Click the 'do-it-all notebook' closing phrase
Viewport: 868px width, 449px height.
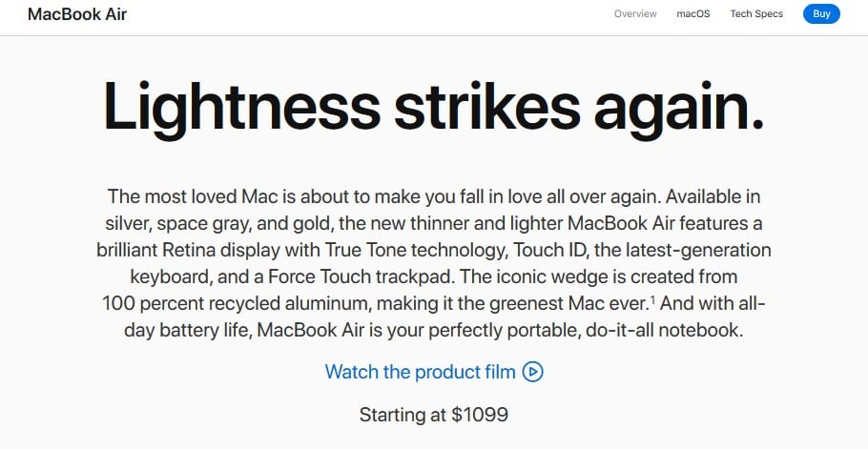(657, 330)
